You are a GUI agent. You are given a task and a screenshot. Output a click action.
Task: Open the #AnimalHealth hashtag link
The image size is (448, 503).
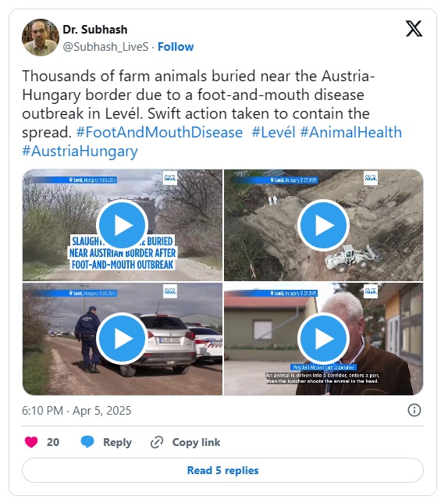tap(351, 133)
